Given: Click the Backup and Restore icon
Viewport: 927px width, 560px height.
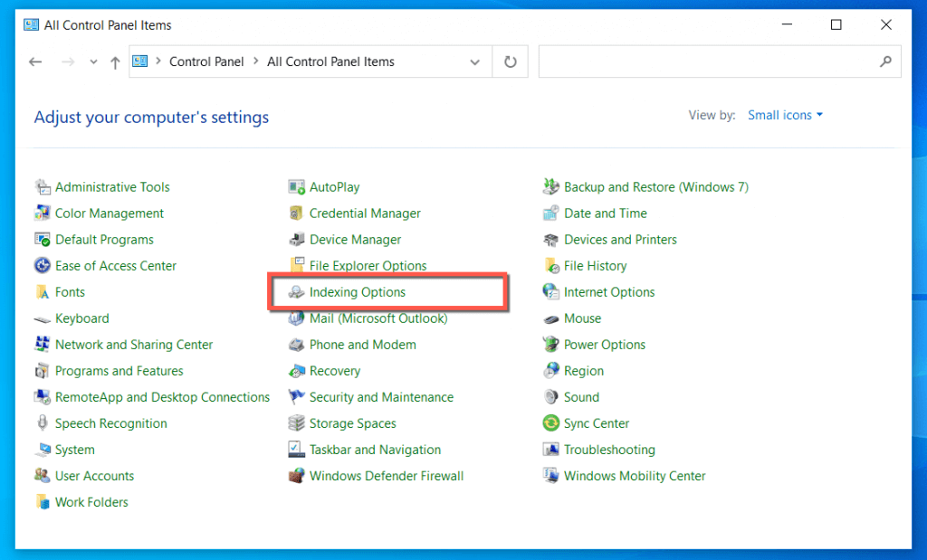Looking at the screenshot, I should pos(550,187).
